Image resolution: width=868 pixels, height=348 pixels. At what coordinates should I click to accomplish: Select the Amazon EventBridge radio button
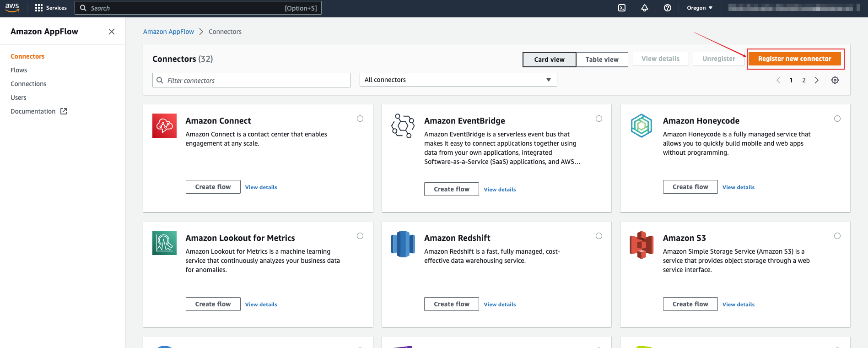[599, 119]
